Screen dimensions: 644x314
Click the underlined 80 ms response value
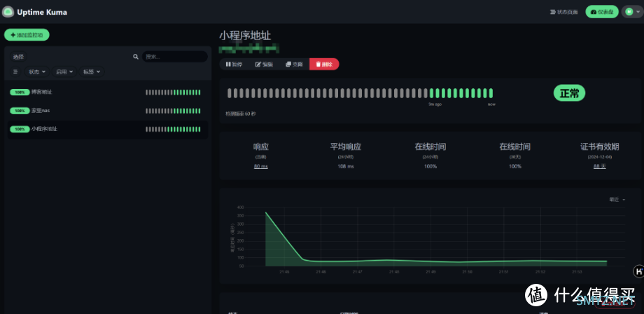click(261, 166)
